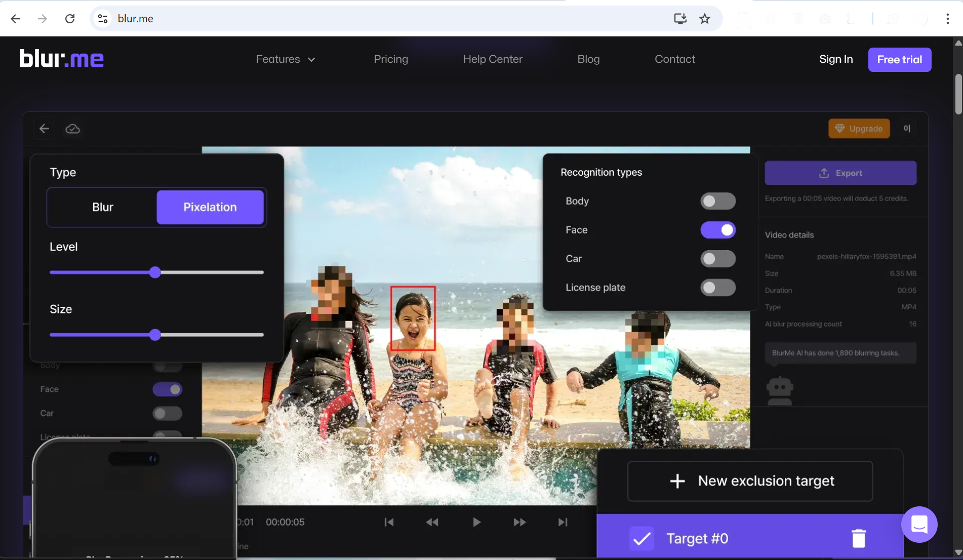Click the editor back arrow icon
The image size is (963, 560).
click(x=44, y=129)
